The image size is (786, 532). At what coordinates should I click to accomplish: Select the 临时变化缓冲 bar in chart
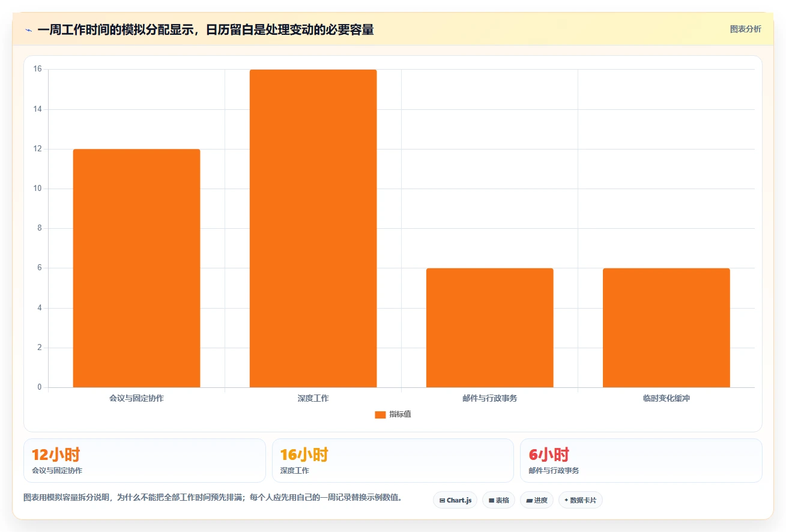point(666,328)
